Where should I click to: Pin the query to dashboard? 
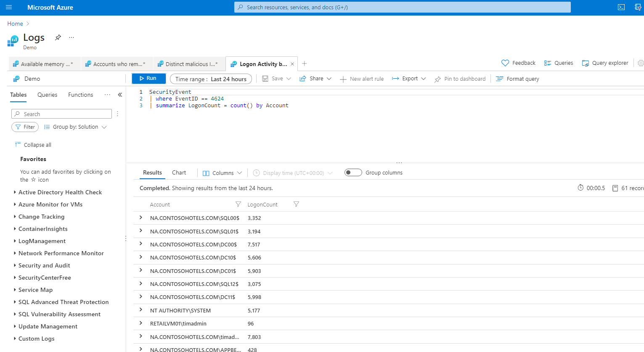pos(459,78)
